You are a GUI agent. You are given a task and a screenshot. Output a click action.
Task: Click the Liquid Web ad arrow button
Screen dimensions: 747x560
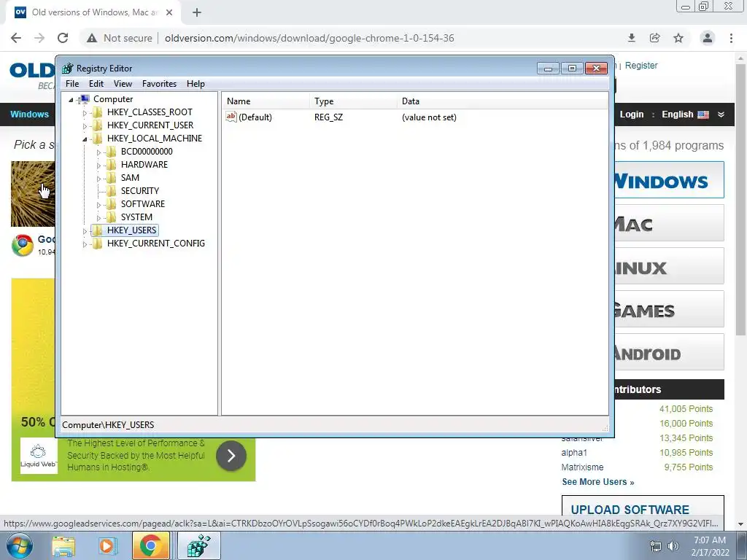pos(231,456)
